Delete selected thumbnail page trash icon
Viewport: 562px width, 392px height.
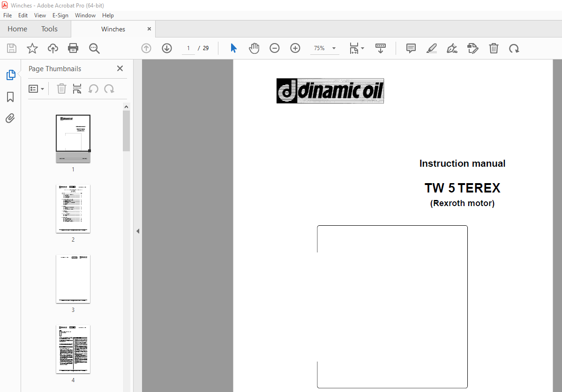(x=62, y=89)
